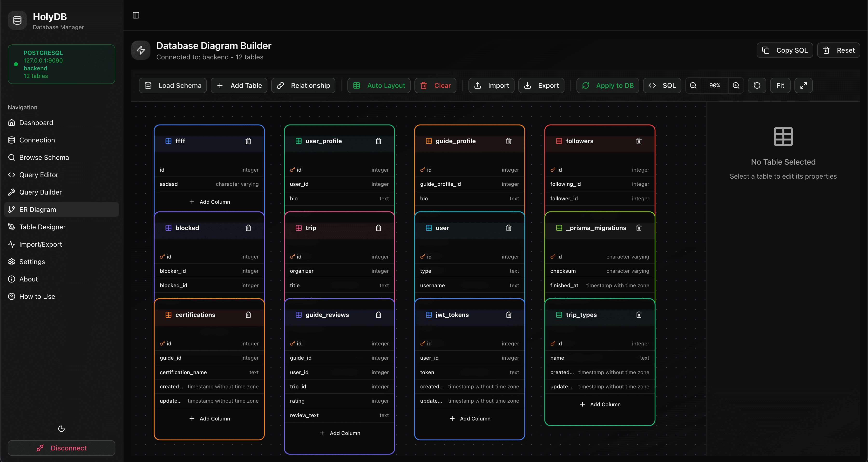This screenshot has width=868, height=462.
Task: Click the red Disconnect button
Action: point(61,448)
